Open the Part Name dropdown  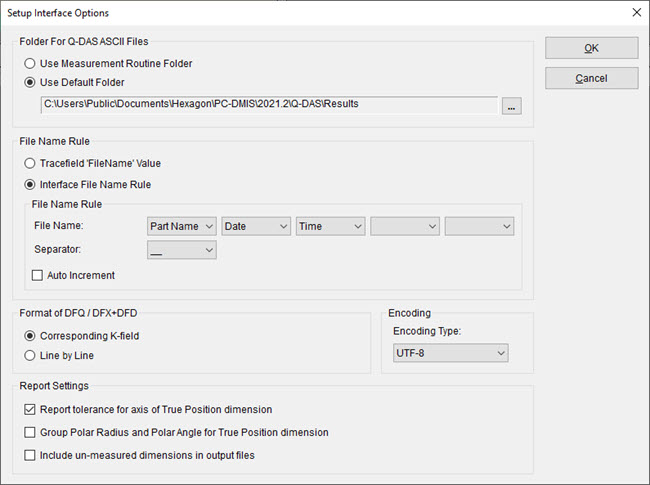[181, 227]
